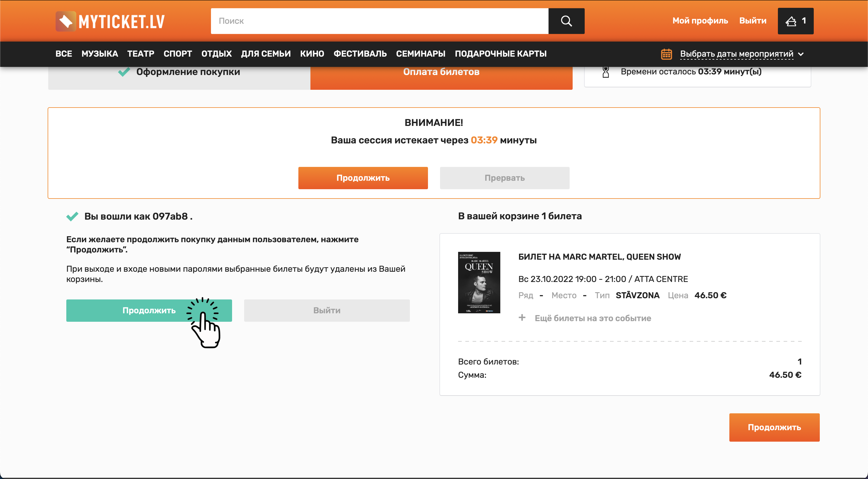
Task: Click the username 097ab8 text
Action: [x=170, y=216]
